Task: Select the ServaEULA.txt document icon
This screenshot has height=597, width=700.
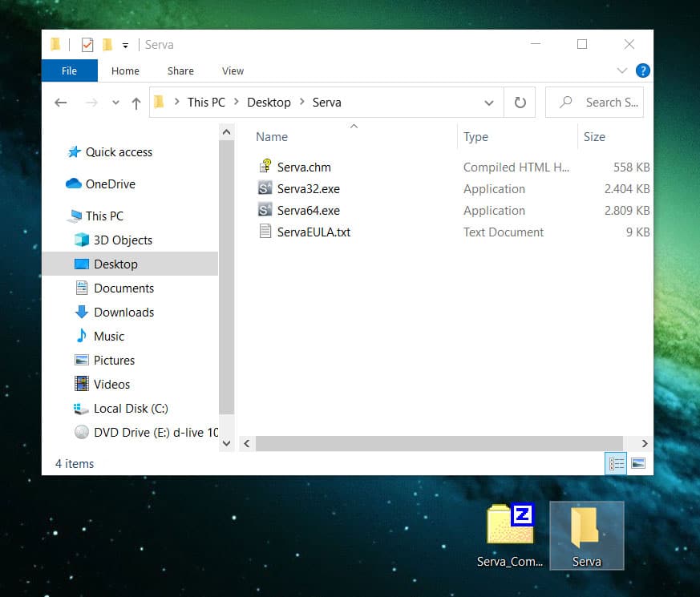Action: (265, 231)
